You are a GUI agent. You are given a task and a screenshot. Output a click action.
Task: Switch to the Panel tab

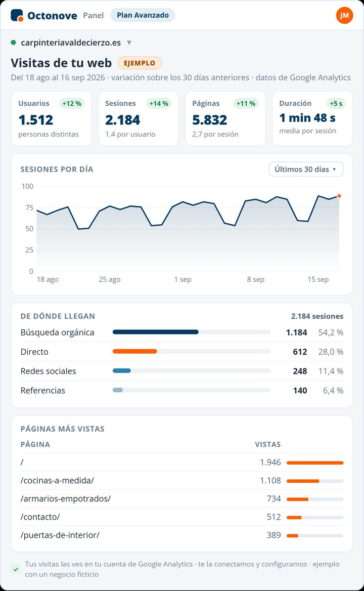click(x=94, y=16)
